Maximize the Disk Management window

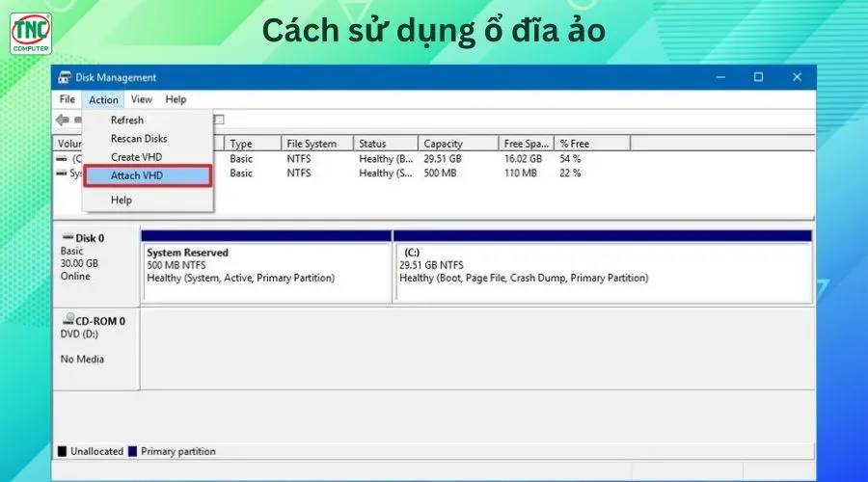click(758, 77)
